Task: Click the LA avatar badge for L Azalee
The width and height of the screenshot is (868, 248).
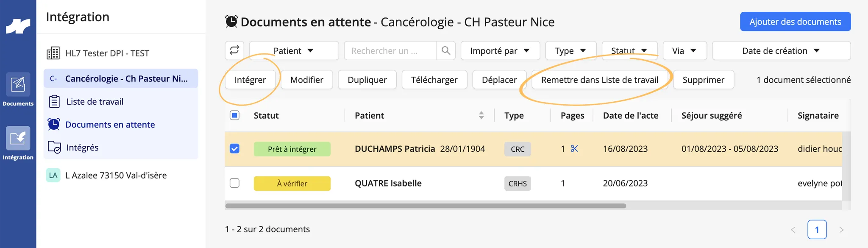Action: [53, 175]
